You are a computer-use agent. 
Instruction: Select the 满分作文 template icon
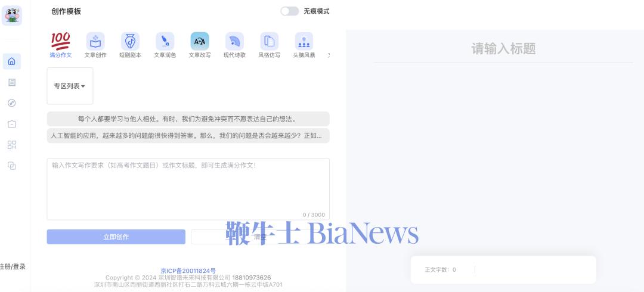[60, 42]
